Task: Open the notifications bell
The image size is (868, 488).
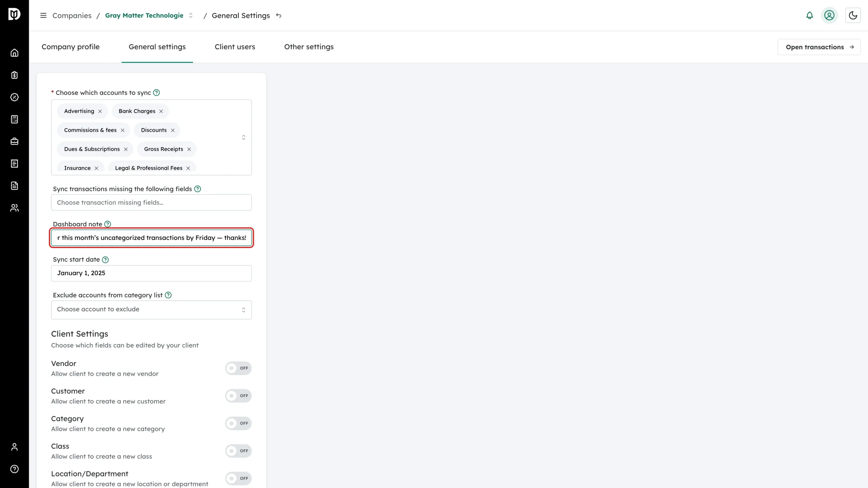Action: pos(809,15)
